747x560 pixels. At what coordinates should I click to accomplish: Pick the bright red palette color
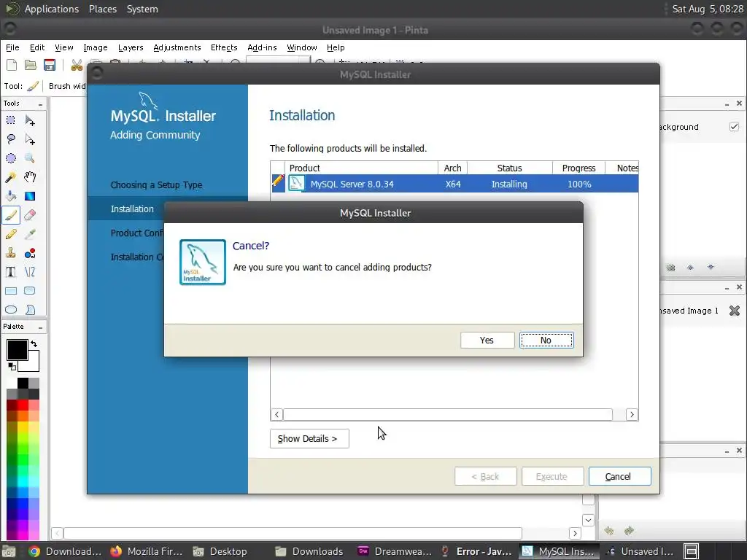[23, 405]
